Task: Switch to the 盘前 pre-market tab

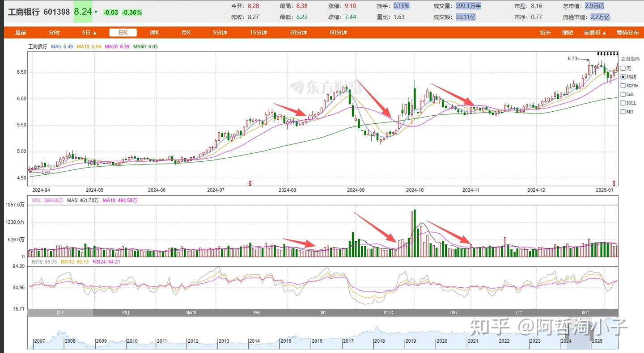Action: (21, 33)
